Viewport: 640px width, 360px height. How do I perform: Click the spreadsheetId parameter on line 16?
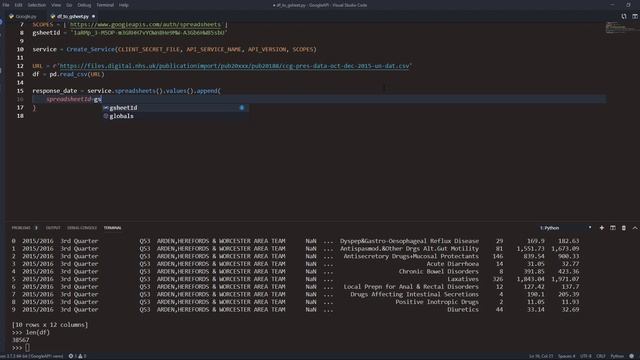tap(69, 99)
